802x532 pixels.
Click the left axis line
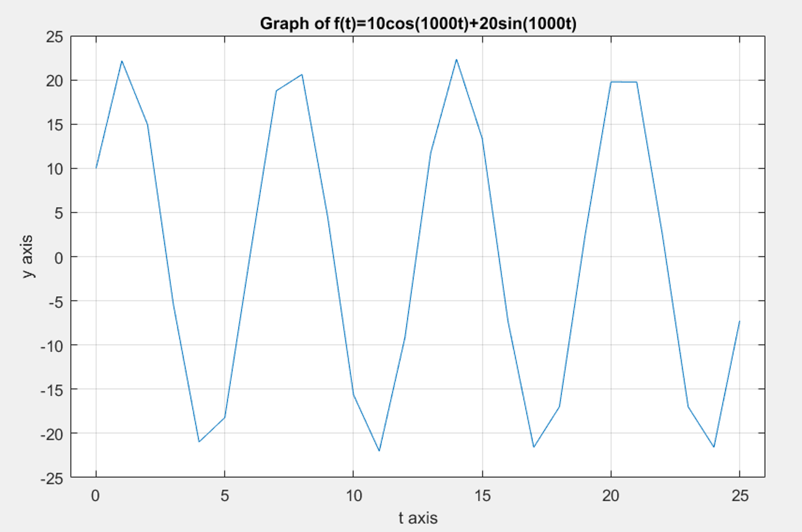click(x=71, y=255)
